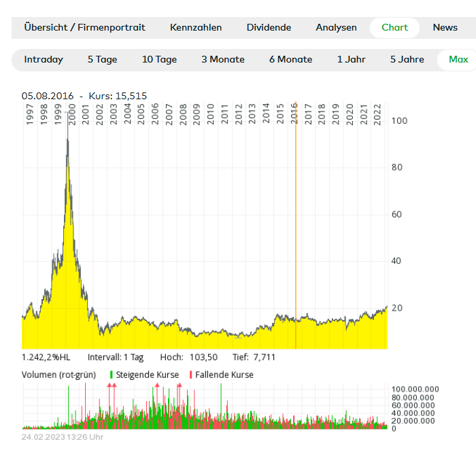This screenshot has width=476, height=450.
Task: Open the Dividende tab
Action: (x=269, y=28)
